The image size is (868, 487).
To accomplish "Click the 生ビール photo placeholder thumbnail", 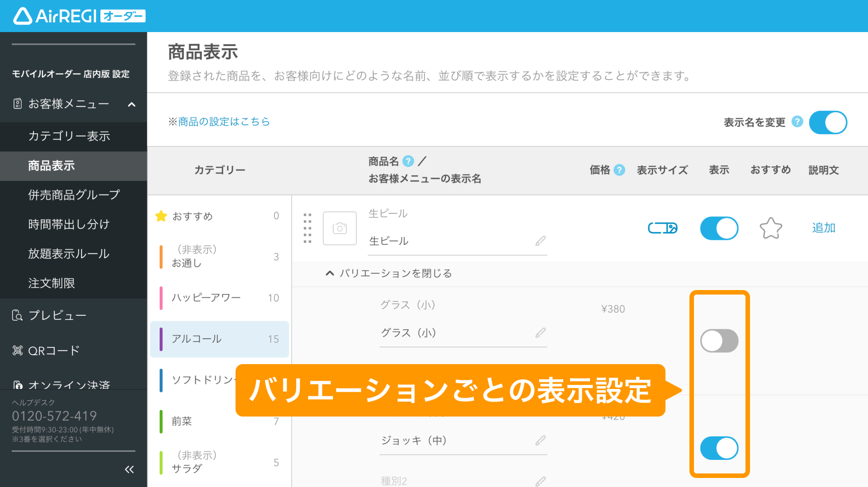I will (340, 228).
